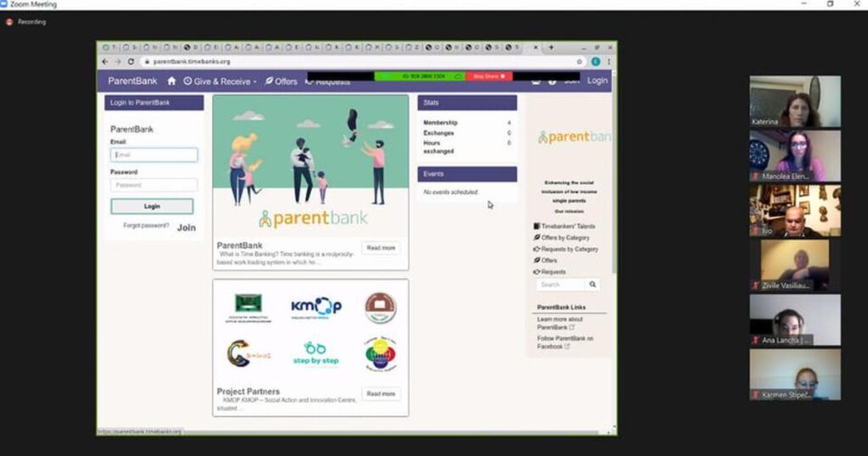Click the search magnifier icon in sidebar
Screen dimensions: 868x456
tap(593, 285)
